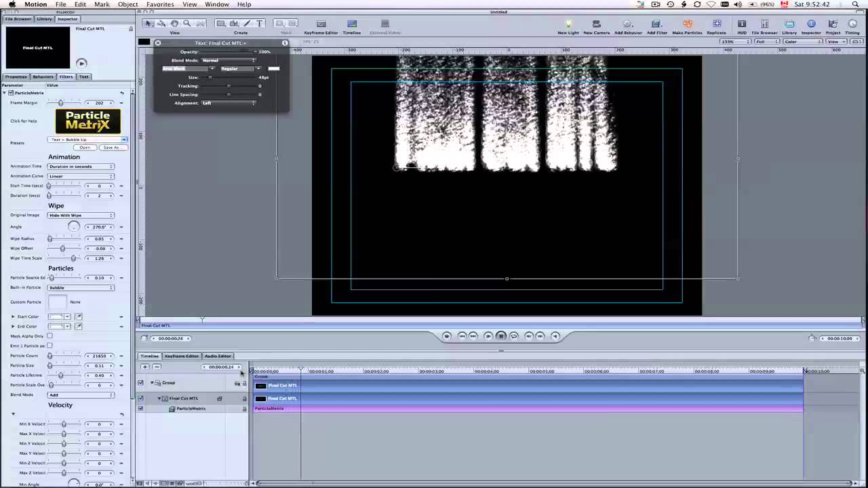Click the HUD info button

click(x=285, y=43)
